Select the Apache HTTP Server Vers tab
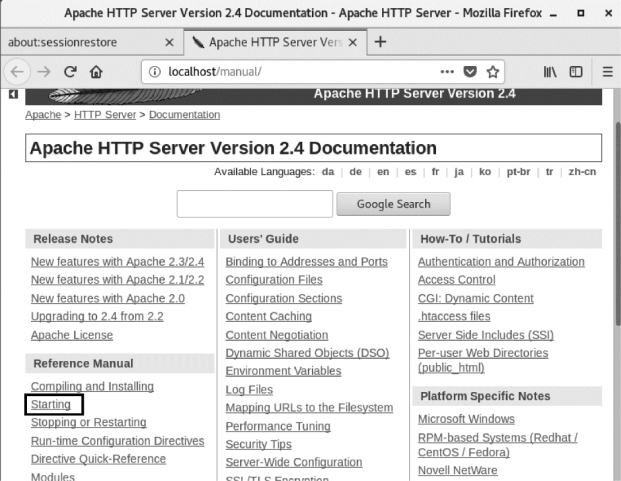This screenshot has width=621, height=481. tap(275, 42)
